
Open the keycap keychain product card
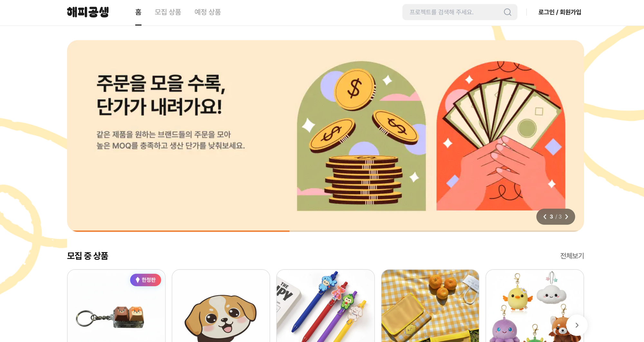pyautogui.click(x=116, y=306)
